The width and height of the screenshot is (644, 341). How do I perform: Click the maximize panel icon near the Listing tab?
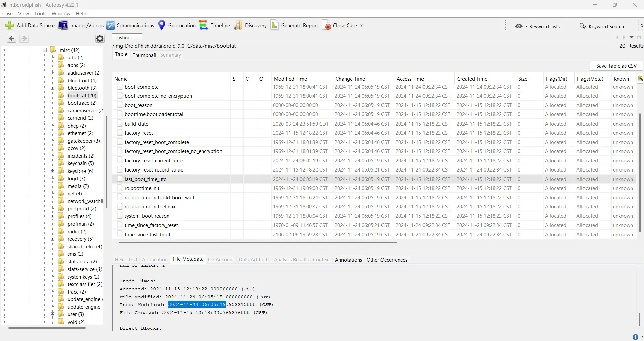(x=639, y=38)
